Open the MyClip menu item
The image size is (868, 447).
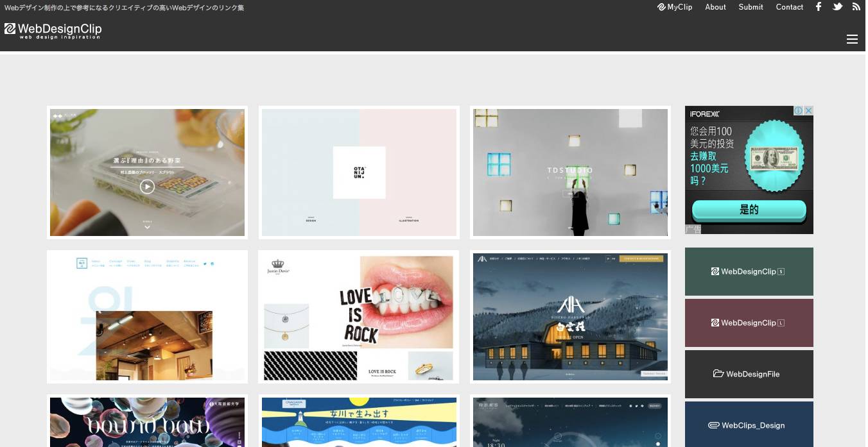[x=675, y=7]
